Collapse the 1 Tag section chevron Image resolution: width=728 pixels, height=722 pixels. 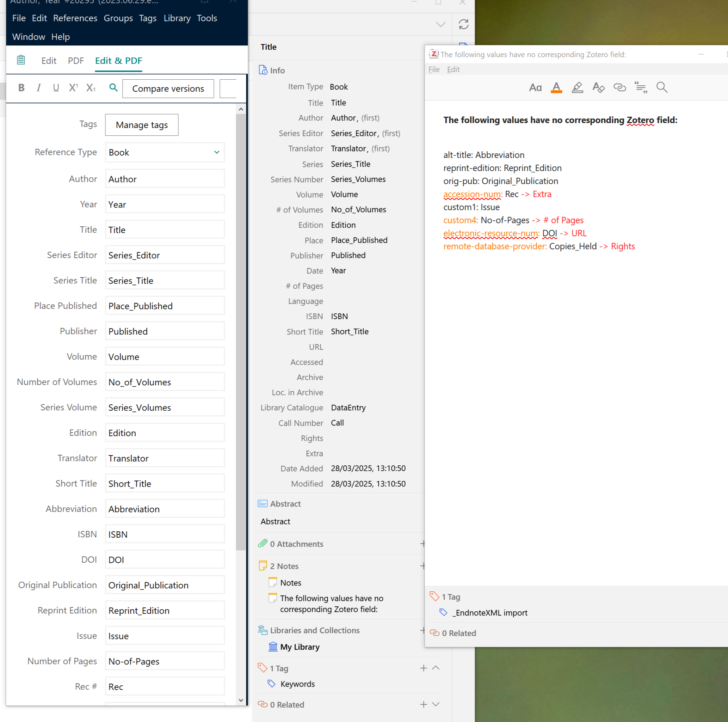436,668
